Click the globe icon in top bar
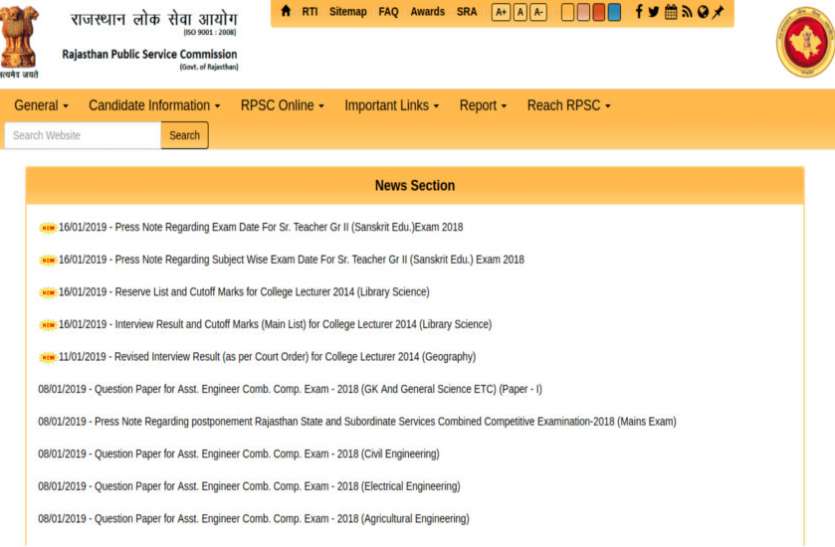Viewport: 835px width, 547px height. tap(703, 11)
